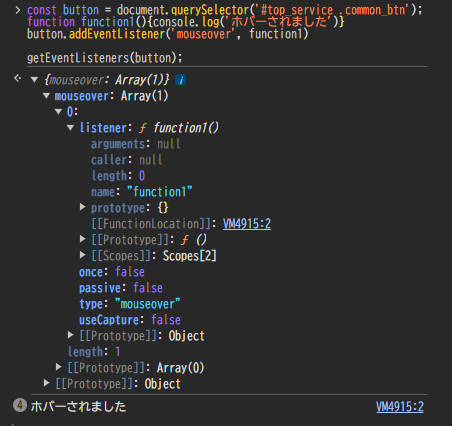Expand the last [[Prototype]]: Object entry
Viewport: 452px width, 426px height.
click(x=47, y=383)
